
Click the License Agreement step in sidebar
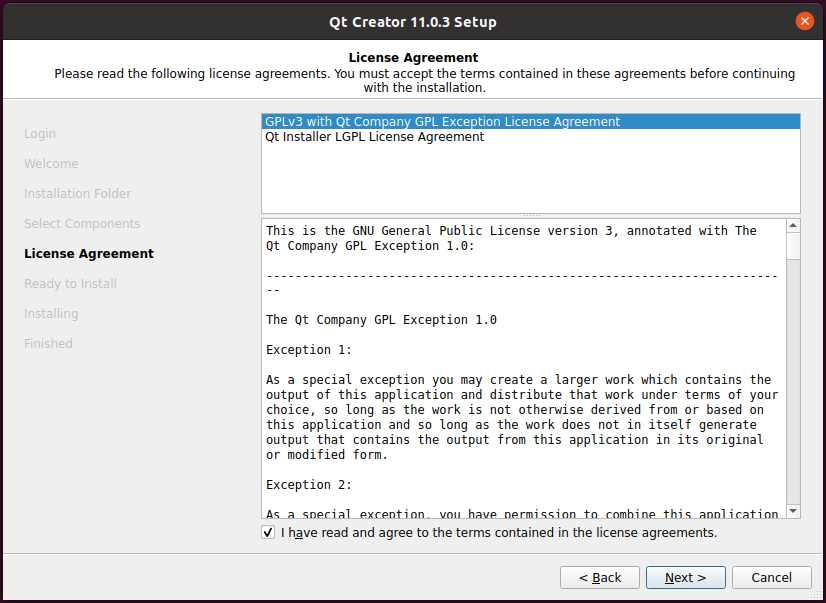(x=89, y=254)
